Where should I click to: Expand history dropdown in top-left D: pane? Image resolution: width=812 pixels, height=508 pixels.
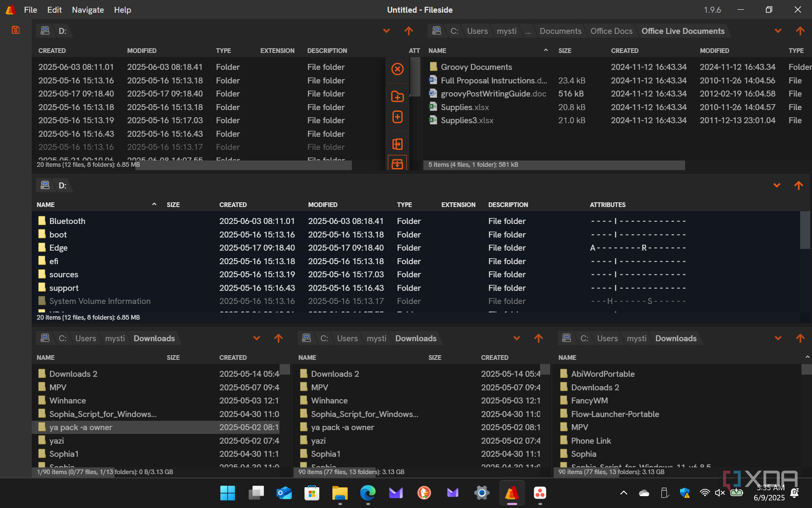[386, 31]
